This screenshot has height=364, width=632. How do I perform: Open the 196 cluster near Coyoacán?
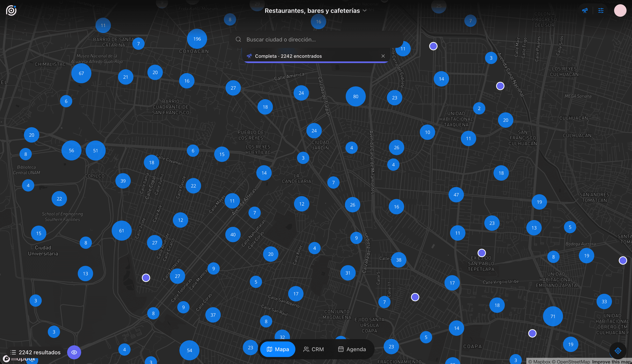[x=197, y=39]
